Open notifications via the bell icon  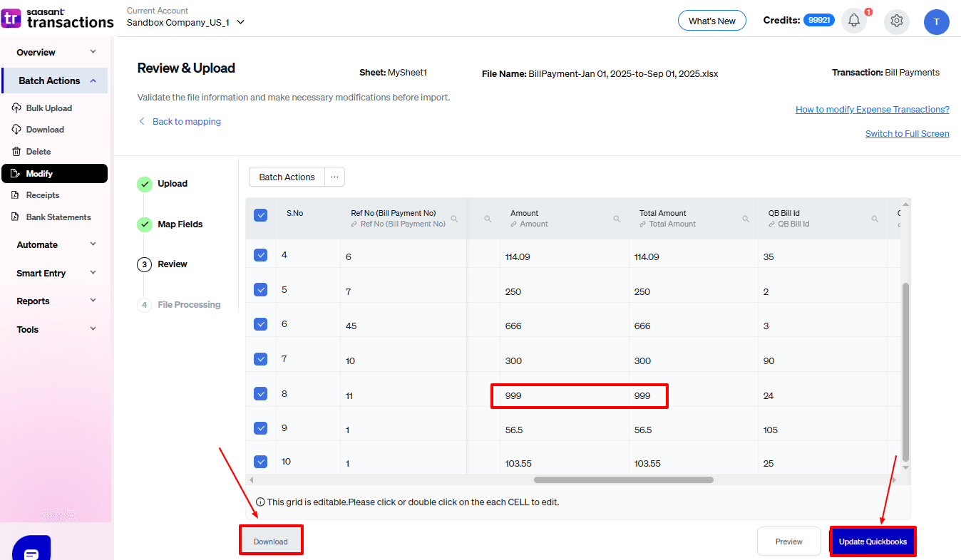(x=854, y=21)
